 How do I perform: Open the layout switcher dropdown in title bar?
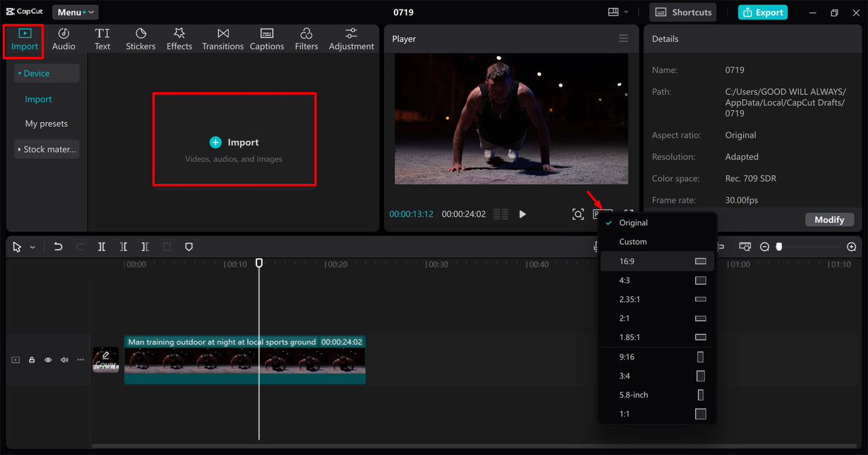pyautogui.click(x=618, y=12)
